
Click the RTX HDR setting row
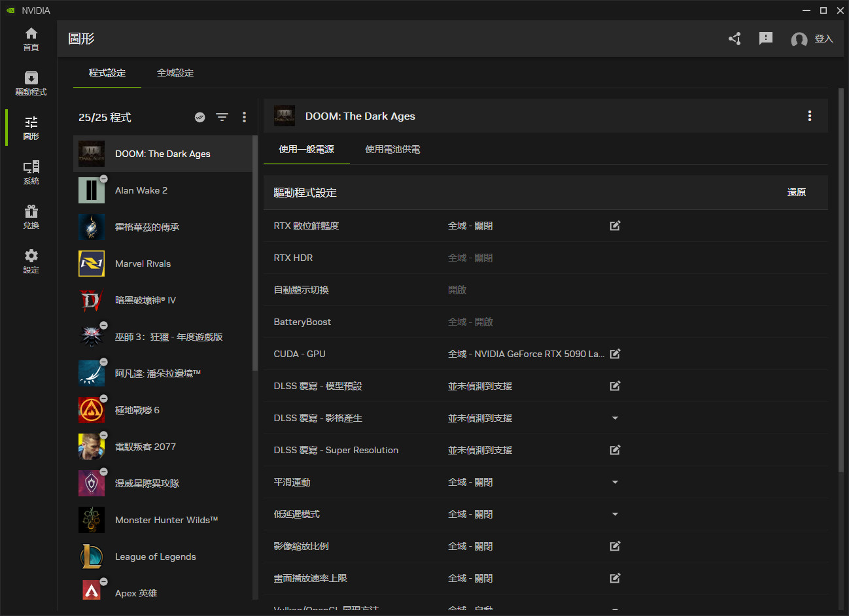[546, 258]
